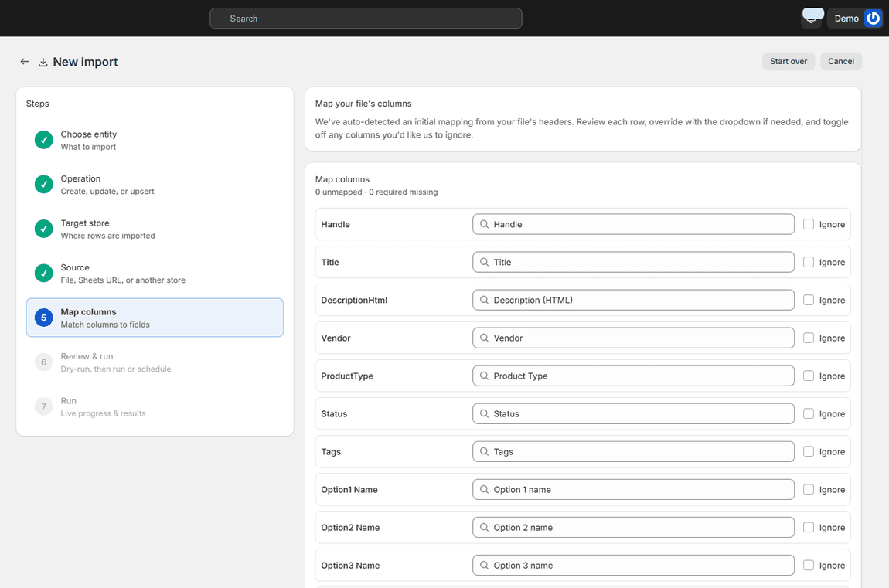Tick Ignore checkbox for Title row
Image resolution: width=889 pixels, height=588 pixels.
coord(809,262)
